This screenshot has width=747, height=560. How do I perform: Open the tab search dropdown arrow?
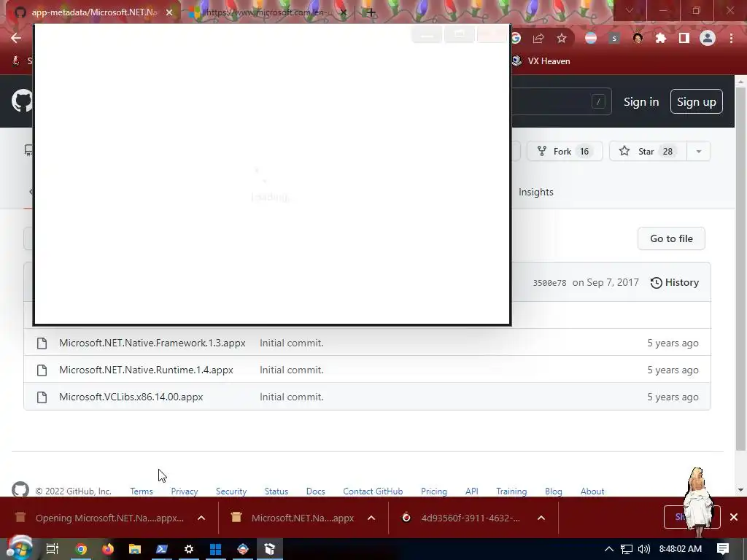coord(630,10)
